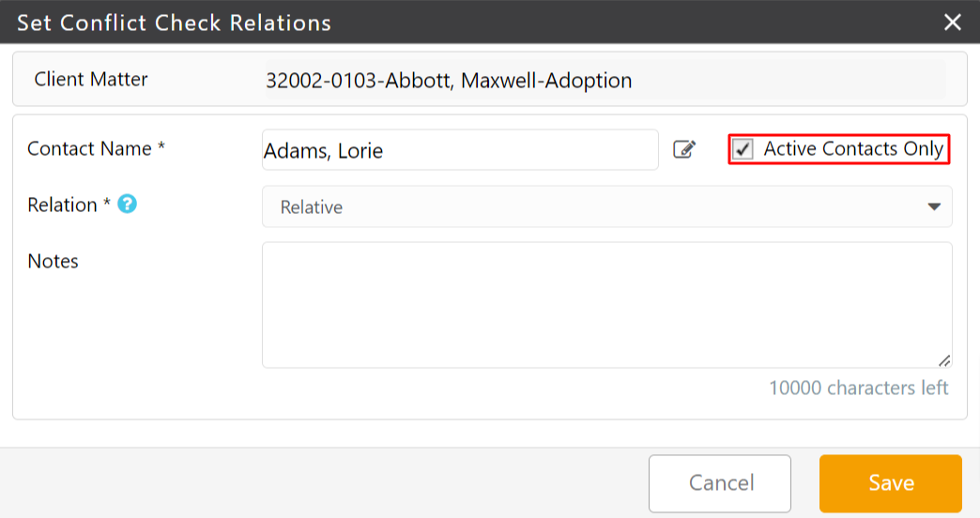This screenshot has height=518, width=980.
Task: Click the Notes label
Action: click(54, 261)
